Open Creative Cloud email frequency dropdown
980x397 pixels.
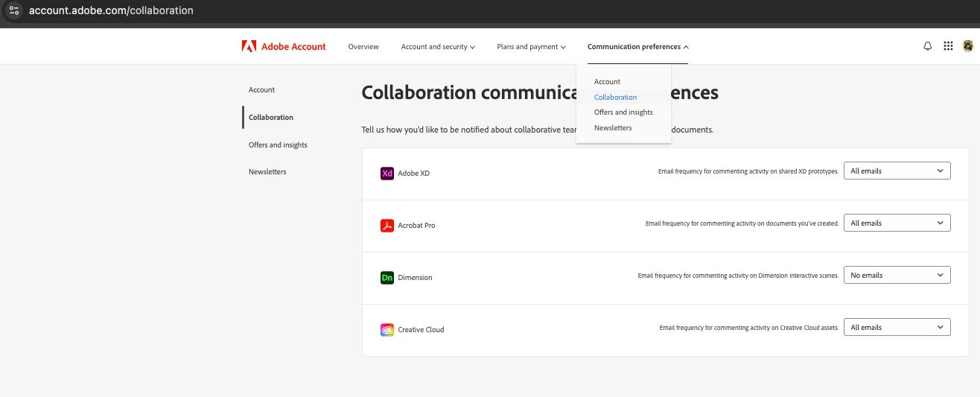pos(897,327)
